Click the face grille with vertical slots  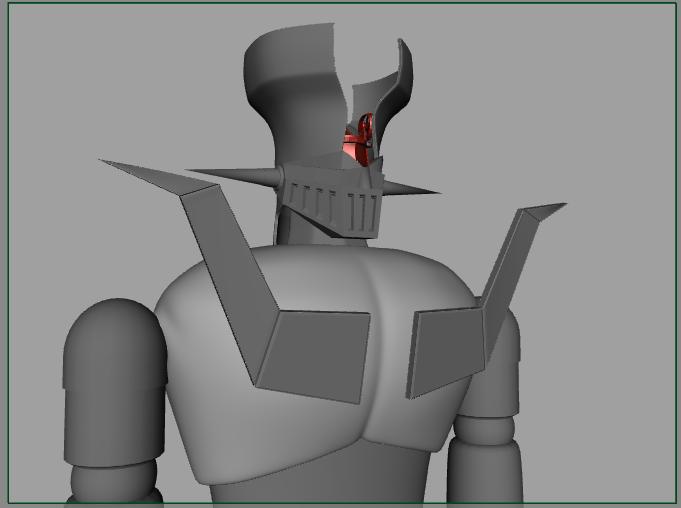332,202
